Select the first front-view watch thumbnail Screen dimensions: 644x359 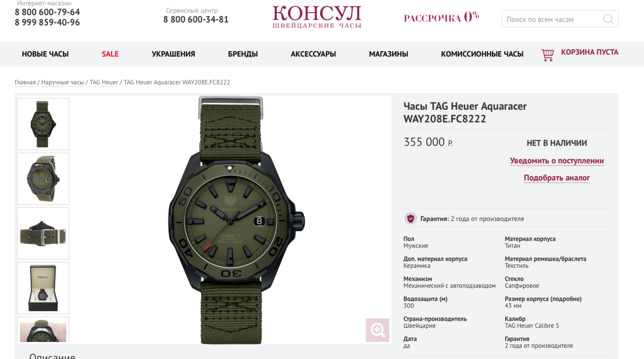tap(43, 124)
